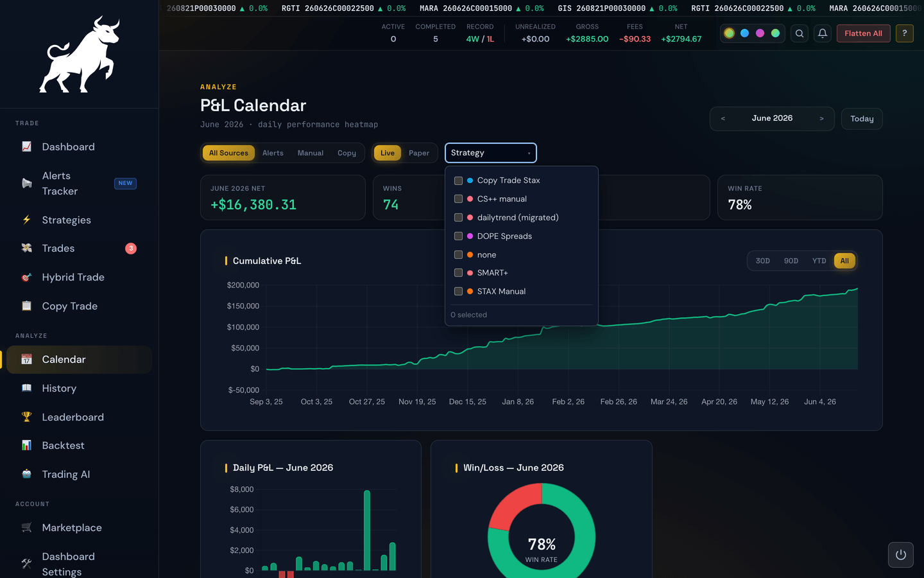Select the 90D chart range

coord(791,261)
